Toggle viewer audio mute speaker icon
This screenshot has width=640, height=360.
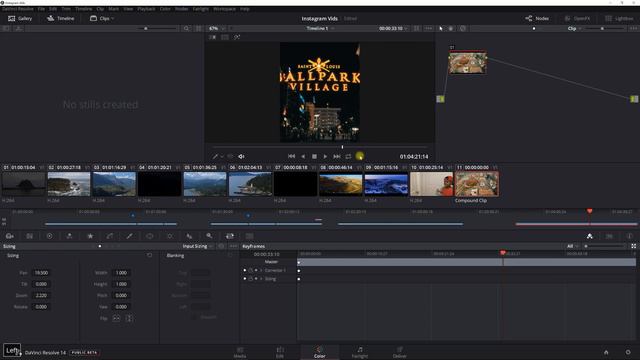(x=241, y=156)
